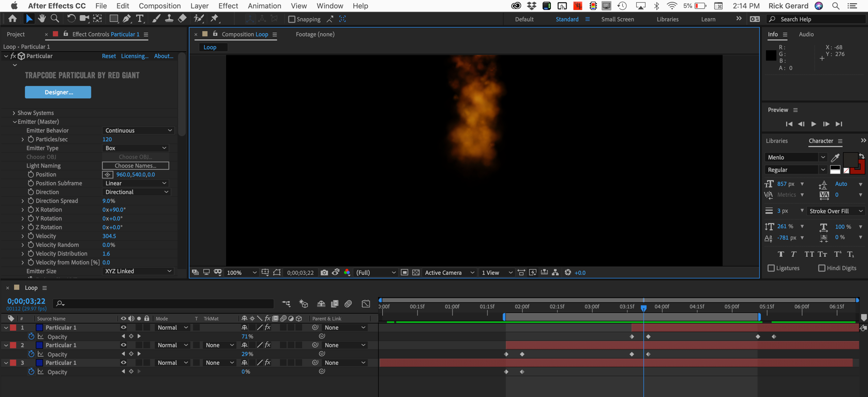This screenshot has width=868, height=397.
Task: Switch to the Audio panel tab
Action: 806,34
